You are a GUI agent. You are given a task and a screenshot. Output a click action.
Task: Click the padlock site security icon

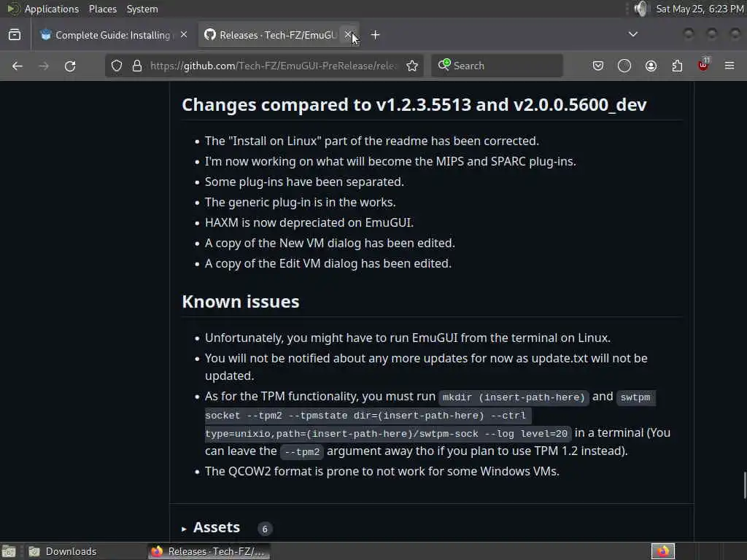click(136, 66)
